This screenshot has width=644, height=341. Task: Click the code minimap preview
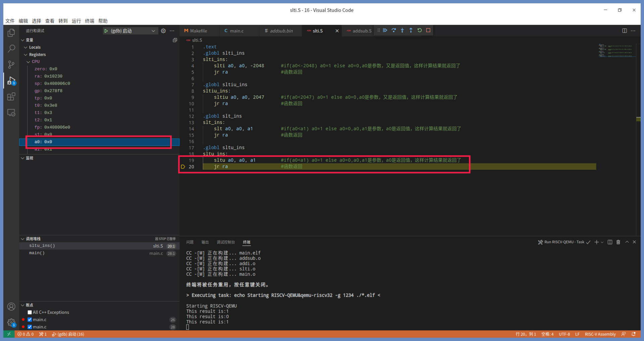click(x=616, y=50)
